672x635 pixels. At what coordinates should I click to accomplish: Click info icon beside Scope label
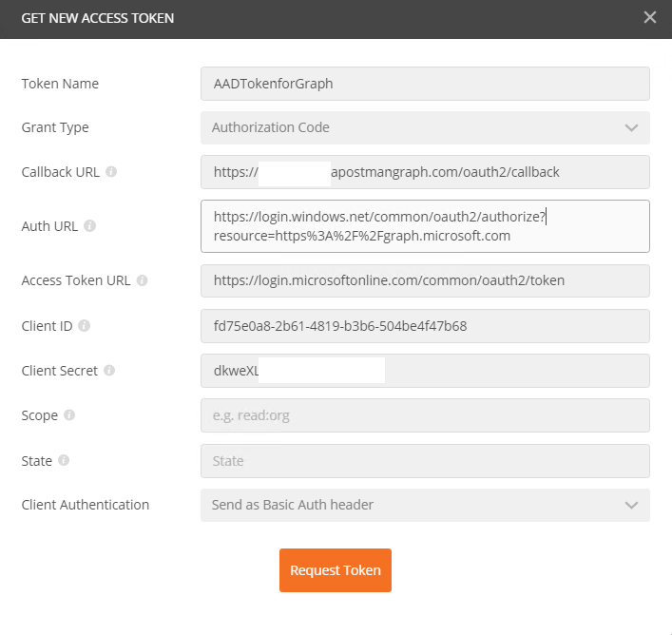click(69, 415)
